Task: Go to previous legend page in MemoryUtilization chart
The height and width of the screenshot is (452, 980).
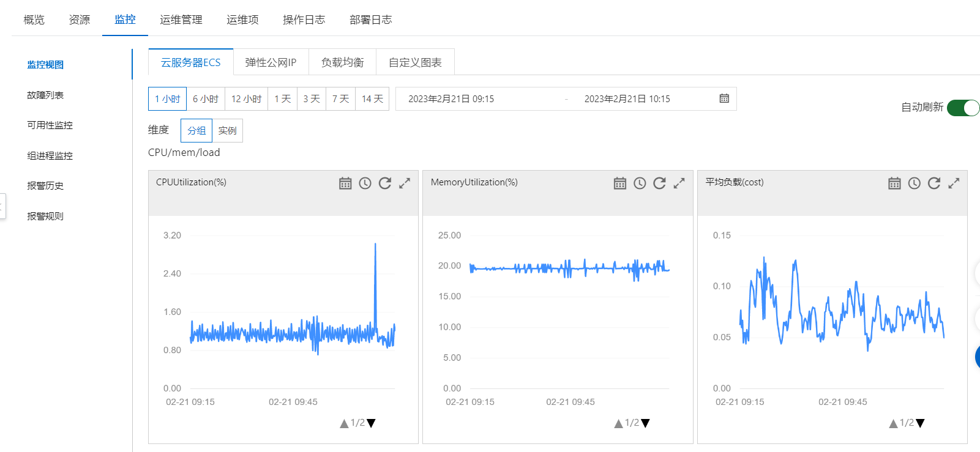Action: point(618,423)
